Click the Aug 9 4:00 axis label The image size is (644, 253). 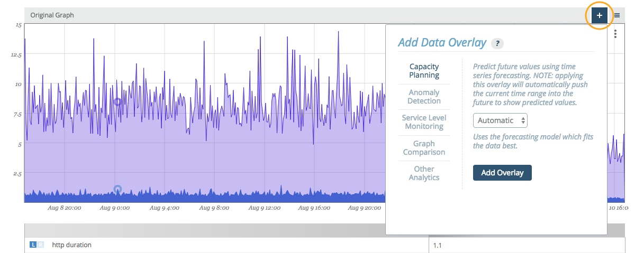click(165, 208)
